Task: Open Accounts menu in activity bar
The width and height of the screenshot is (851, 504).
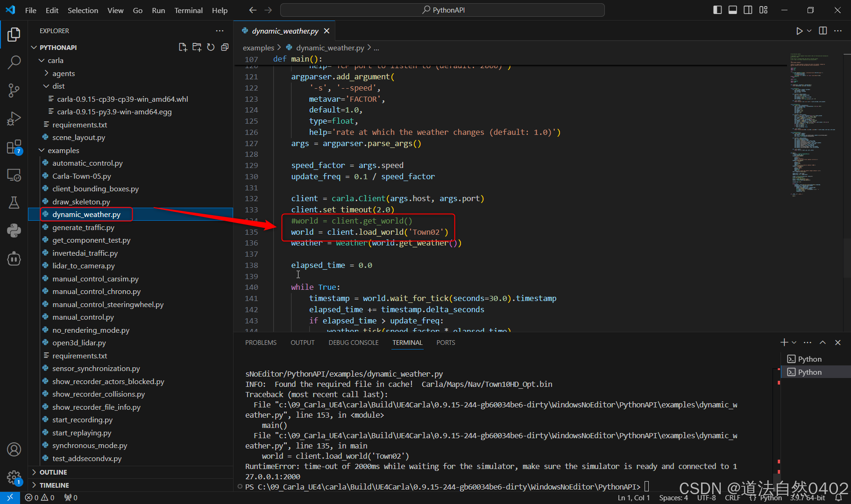Action: click(14, 449)
